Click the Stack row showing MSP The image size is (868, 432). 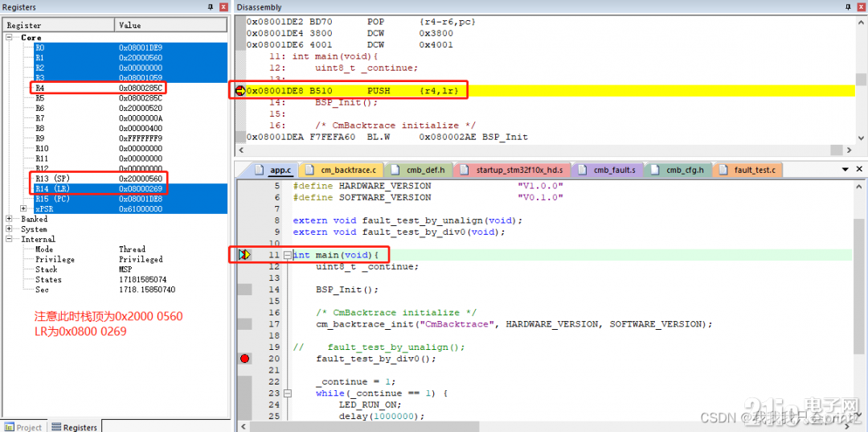130,269
